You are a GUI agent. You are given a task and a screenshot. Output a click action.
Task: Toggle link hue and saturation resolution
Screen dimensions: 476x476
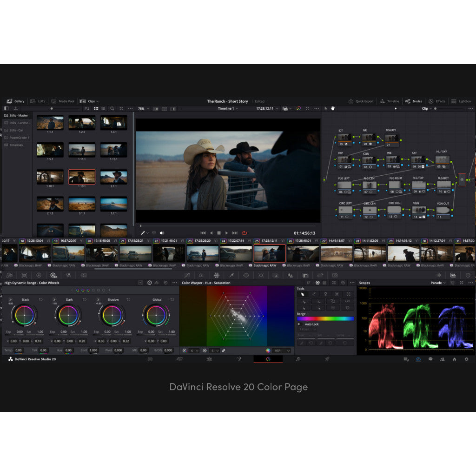pyautogui.click(x=224, y=350)
